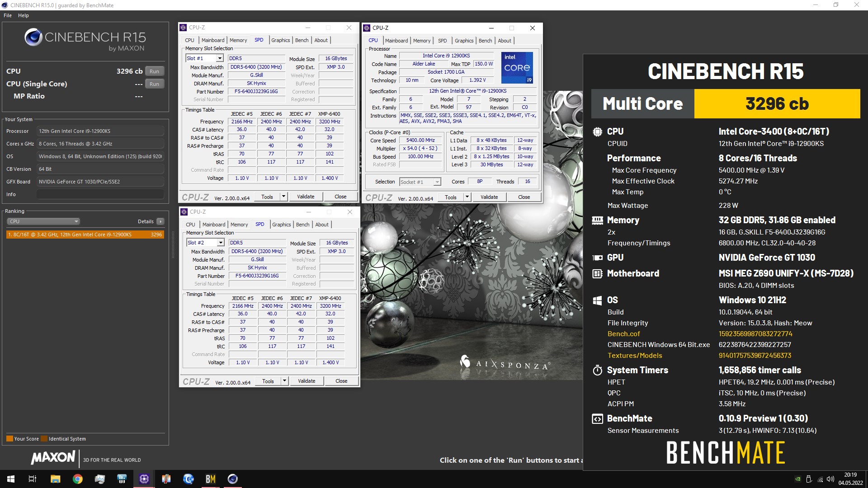Switch to Cinebench via its taskbar sphere icon

232,479
